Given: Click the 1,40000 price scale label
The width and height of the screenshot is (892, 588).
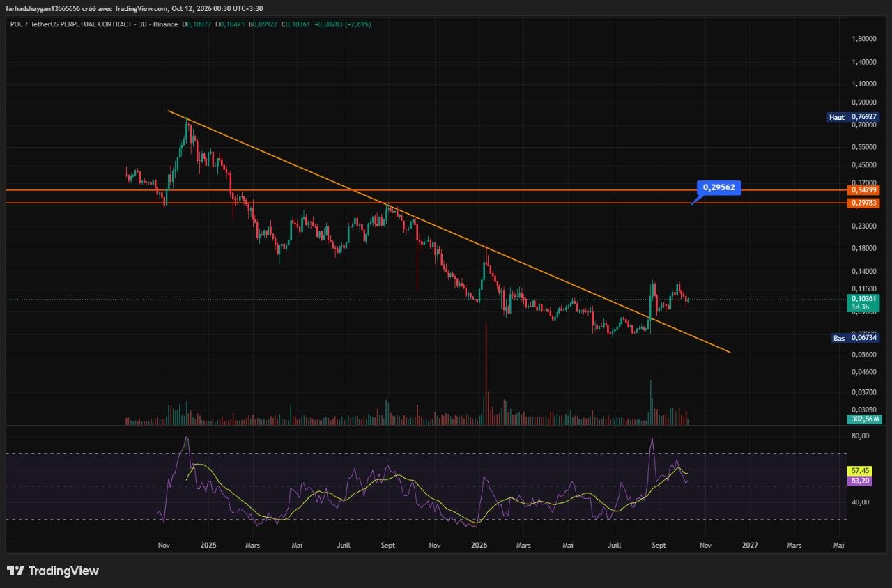Looking at the screenshot, I should (x=864, y=63).
